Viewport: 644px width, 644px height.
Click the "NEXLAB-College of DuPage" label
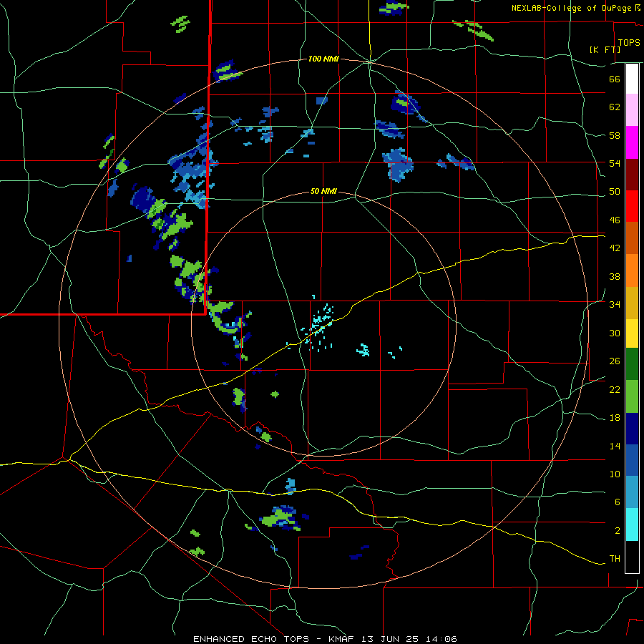pyautogui.click(x=571, y=8)
